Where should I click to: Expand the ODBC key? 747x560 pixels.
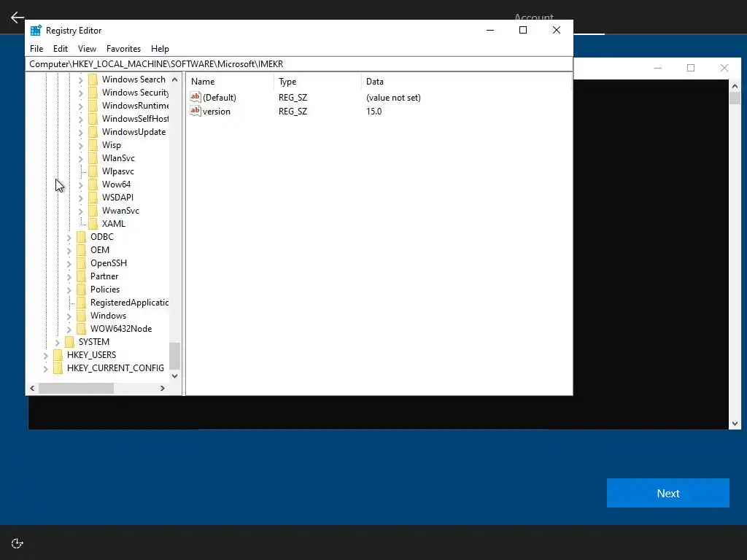(69, 237)
